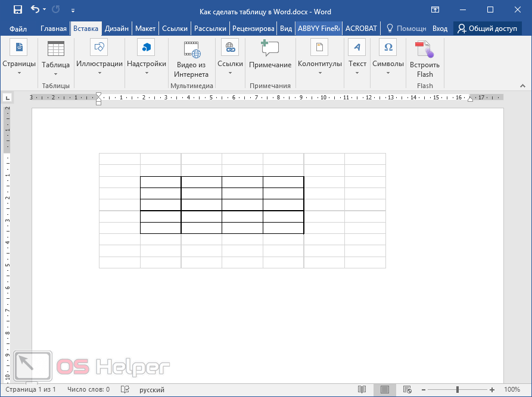The height and width of the screenshot is (397, 532).
Task: Switch to Web Layout view
Action: (407, 389)
